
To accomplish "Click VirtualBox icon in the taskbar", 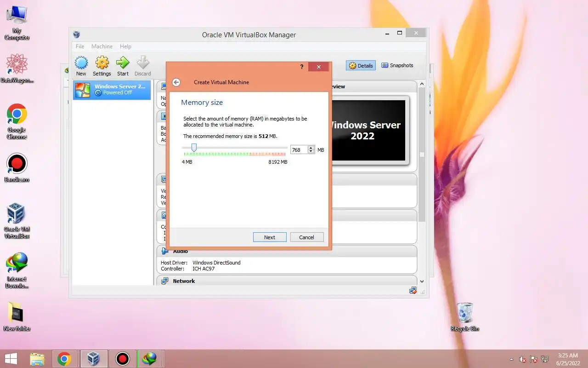I will 94,359.
